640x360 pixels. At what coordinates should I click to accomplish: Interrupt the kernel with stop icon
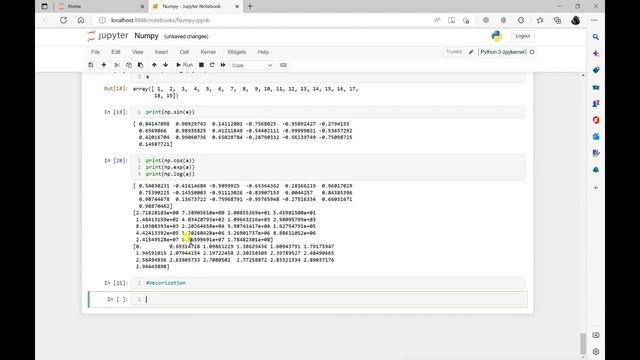[x=201, y=65]
